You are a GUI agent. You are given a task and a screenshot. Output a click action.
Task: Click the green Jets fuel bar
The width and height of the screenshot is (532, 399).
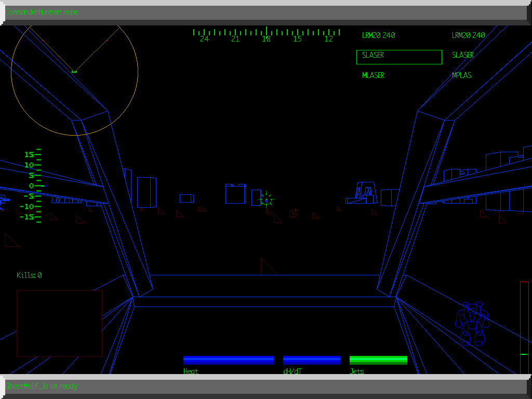tap(378, 360)
